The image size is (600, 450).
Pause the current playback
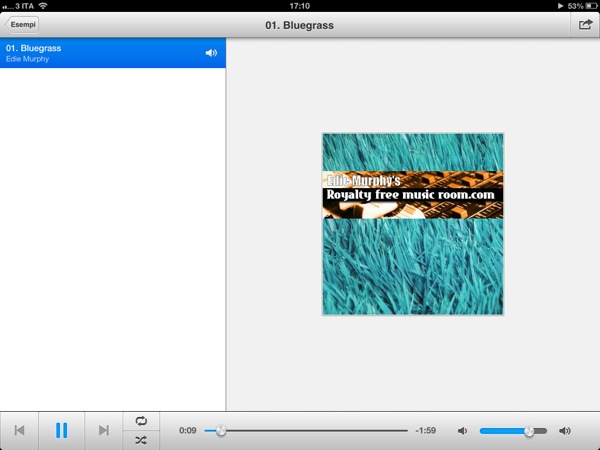(x=62, y=430)
